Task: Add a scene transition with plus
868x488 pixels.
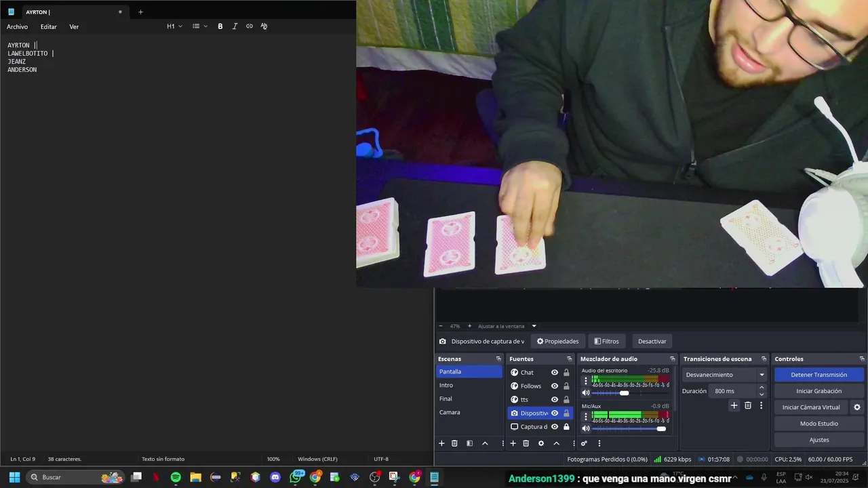Action: (734, 405)
